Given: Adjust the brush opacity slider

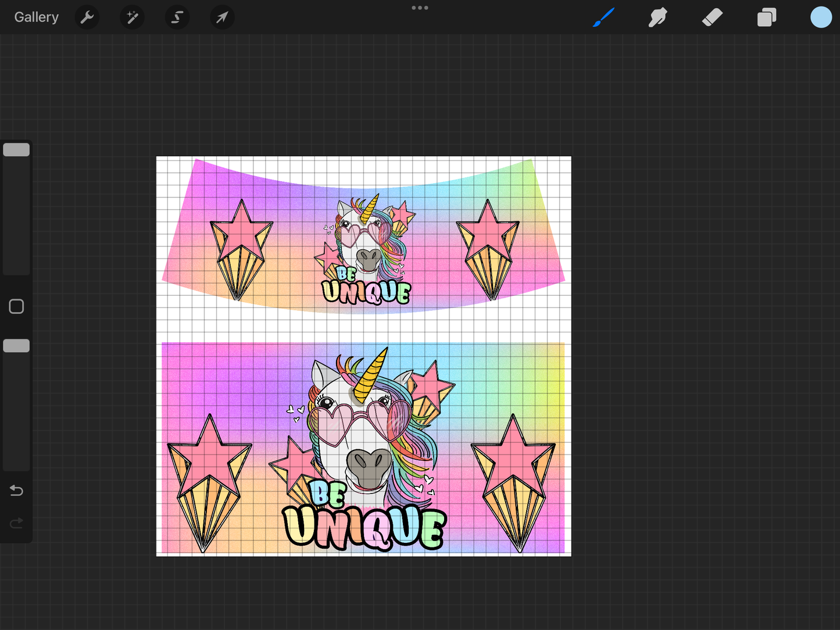Looking at the screenshot, I should (x=16, y=345).
